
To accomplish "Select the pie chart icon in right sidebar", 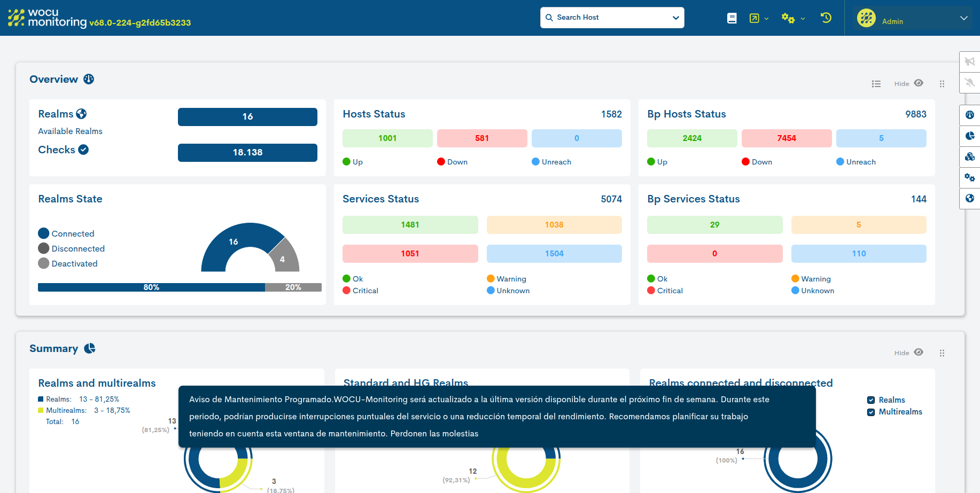I will click(x=970, y=136).
